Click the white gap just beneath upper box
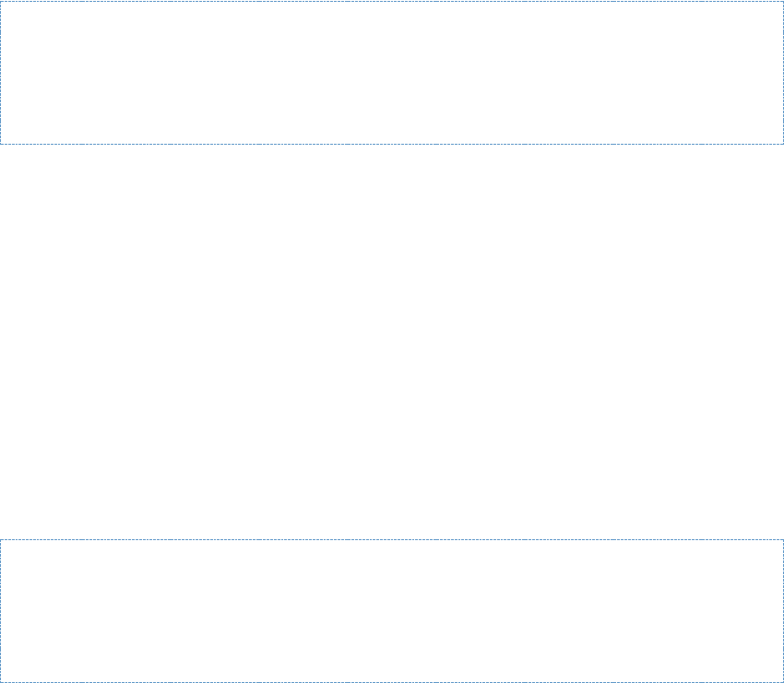The height and width of the screenshot is (683, 784). tap(392, 159)
